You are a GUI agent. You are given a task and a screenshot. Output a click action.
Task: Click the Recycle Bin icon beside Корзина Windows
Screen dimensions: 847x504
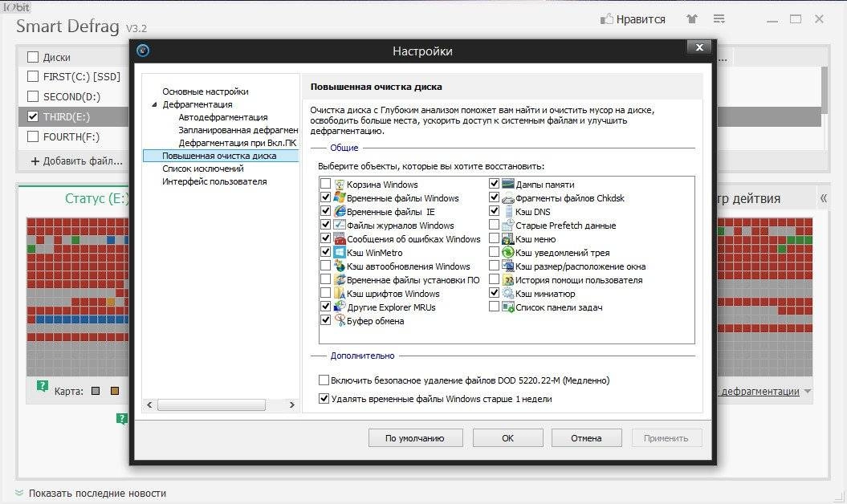coord(340,185)
